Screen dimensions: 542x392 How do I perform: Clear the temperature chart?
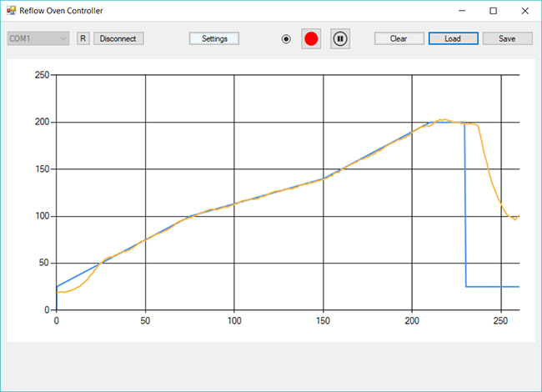pos(399,38)
